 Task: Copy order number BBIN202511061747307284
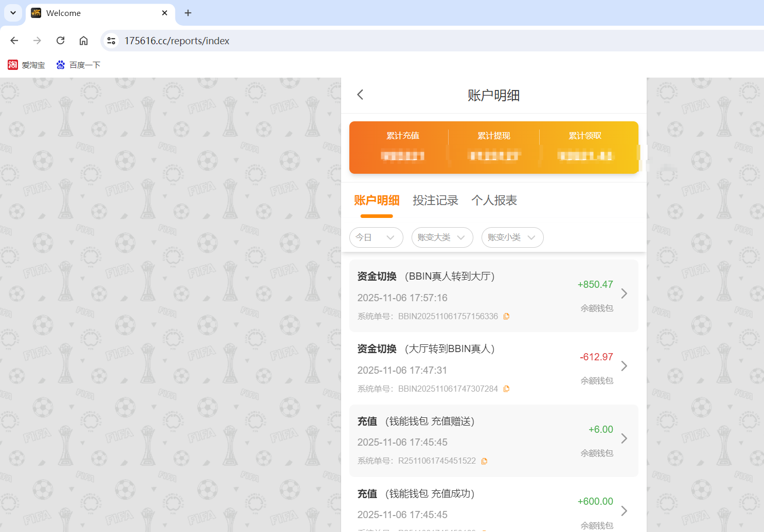click(x=506, y=389)
